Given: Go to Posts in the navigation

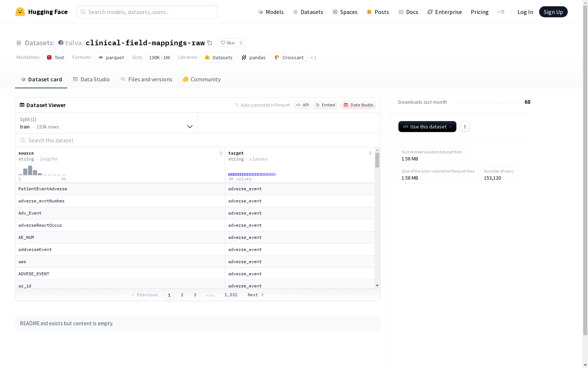Looking at the screenshot, I should click(x=378, y=12).
